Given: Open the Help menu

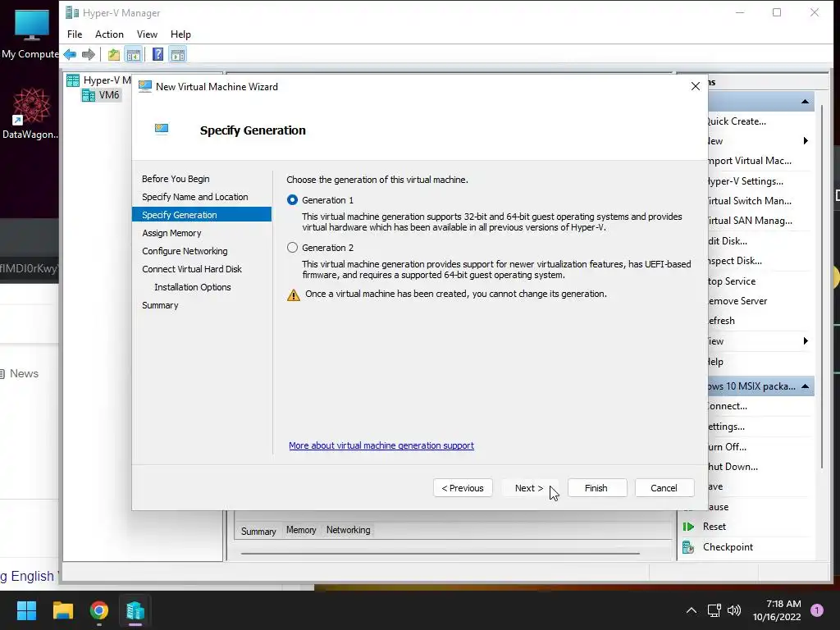Looking at the screenshot, I should (180, 34).
